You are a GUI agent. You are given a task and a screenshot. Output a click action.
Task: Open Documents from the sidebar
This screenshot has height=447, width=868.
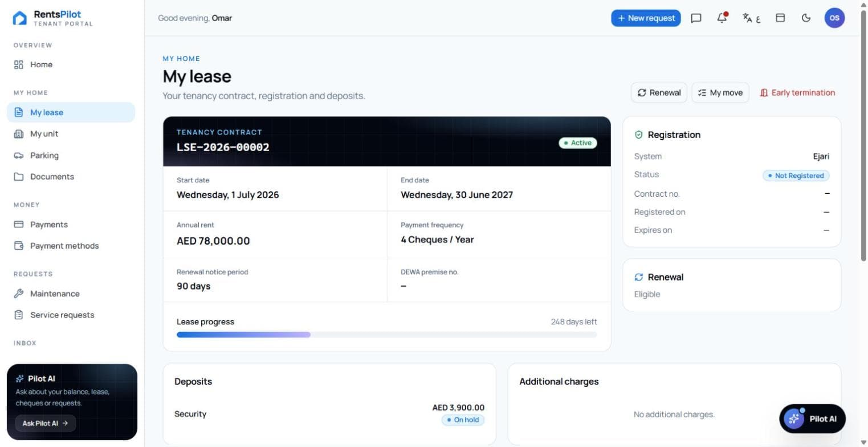(x=71, y=177)
